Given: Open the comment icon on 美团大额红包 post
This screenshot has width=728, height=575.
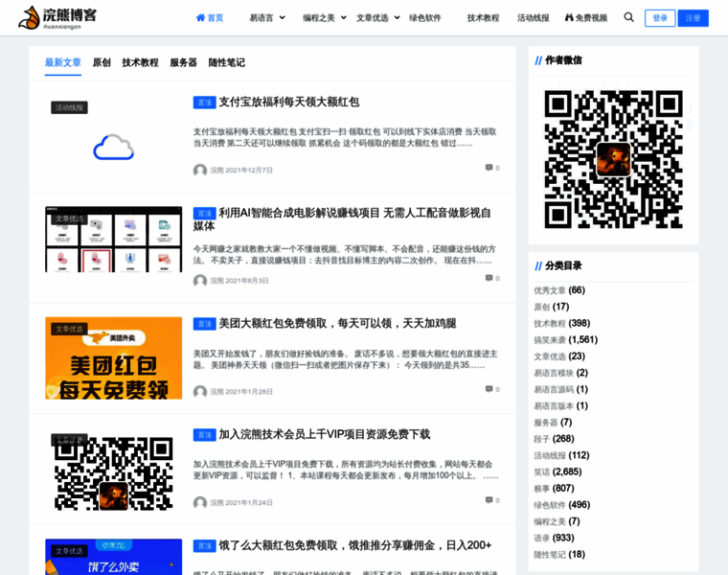Looking at the screenshot, I should point(489,389).
